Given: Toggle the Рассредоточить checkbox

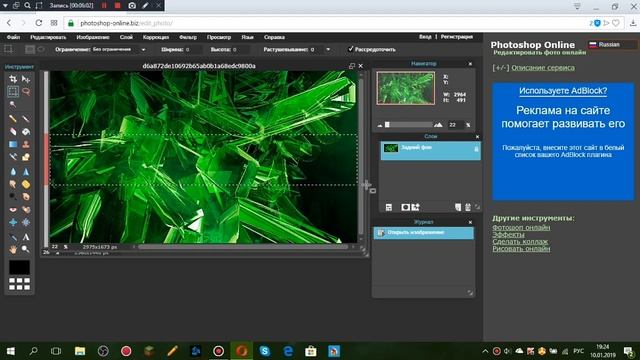Looking at the screenshot, I should pos(350,49).
